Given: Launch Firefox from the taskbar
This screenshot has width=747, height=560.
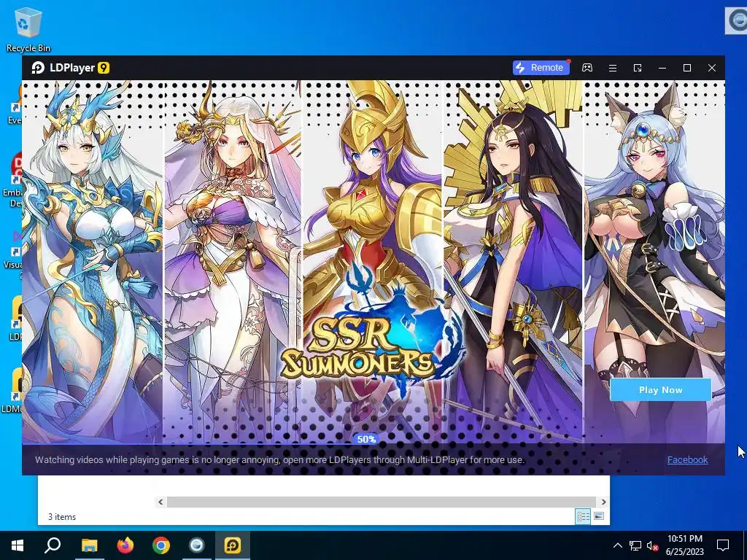Looking at the screenshot, I should tap(125, 545).
